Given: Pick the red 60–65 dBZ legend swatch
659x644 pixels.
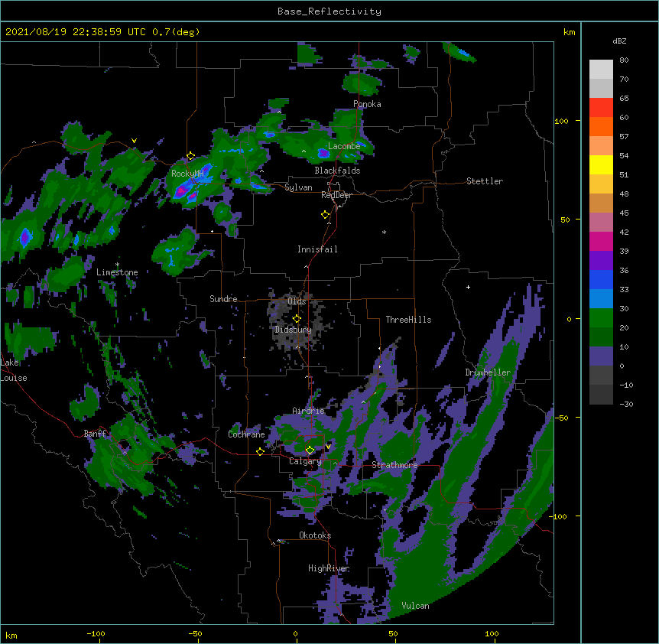Looking at the screenshot, I should point(601,107).
